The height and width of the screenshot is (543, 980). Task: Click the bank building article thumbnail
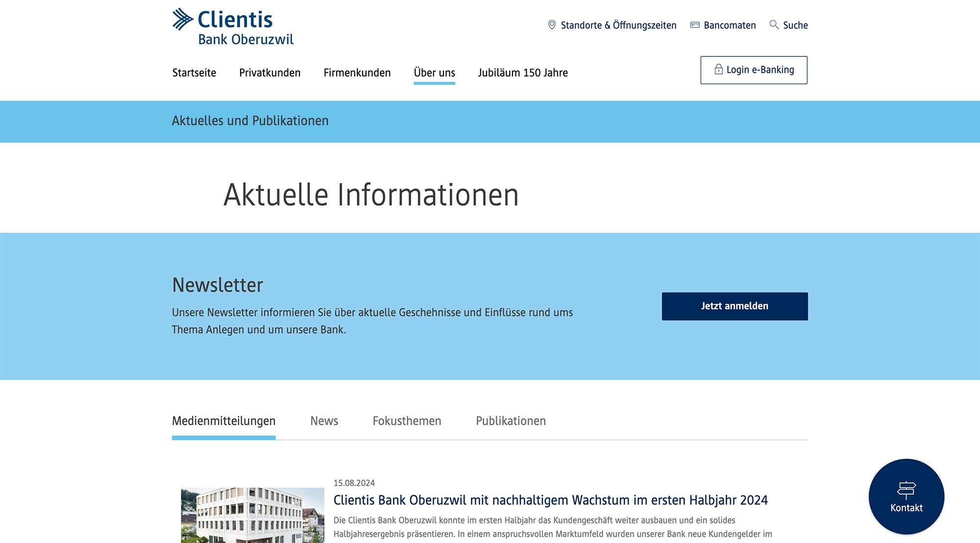(252, 515)
